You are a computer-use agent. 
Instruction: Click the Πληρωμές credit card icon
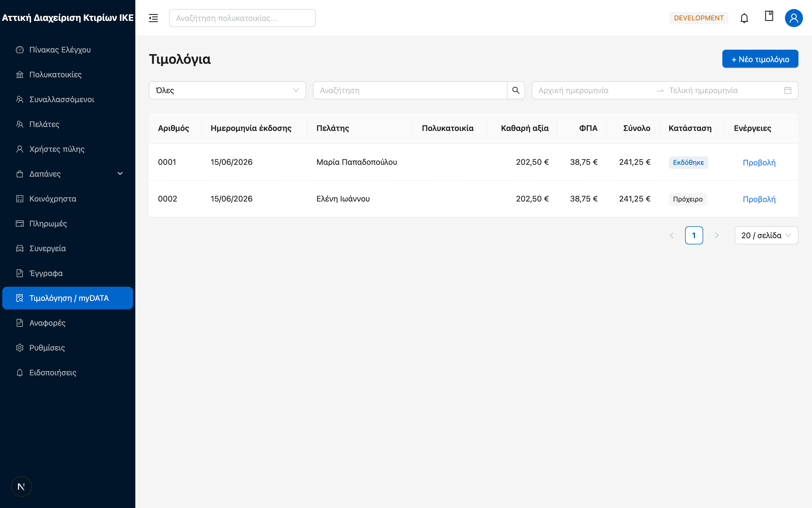click(x=20, y=224)
